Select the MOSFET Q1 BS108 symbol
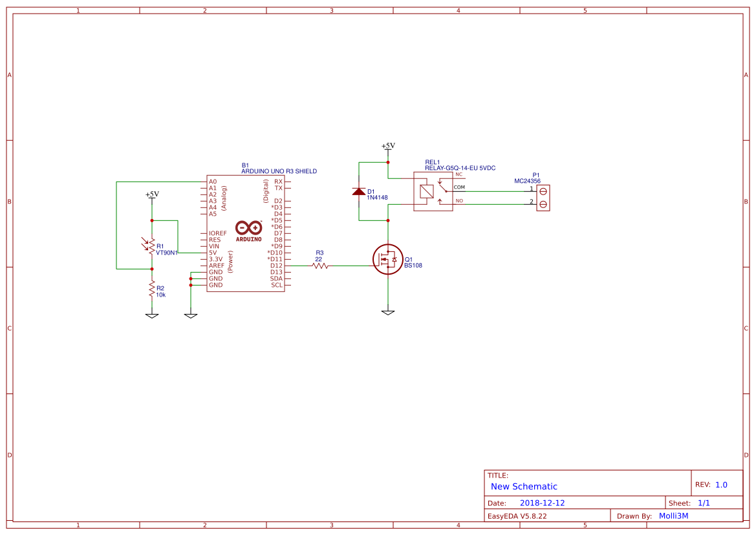 [x=388, y=260]
